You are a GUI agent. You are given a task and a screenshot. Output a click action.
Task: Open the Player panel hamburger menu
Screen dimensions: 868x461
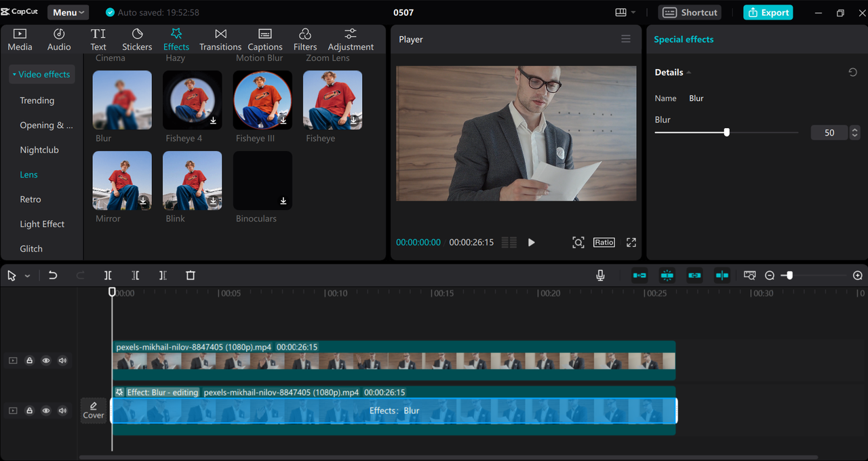[x=626, y=39]
